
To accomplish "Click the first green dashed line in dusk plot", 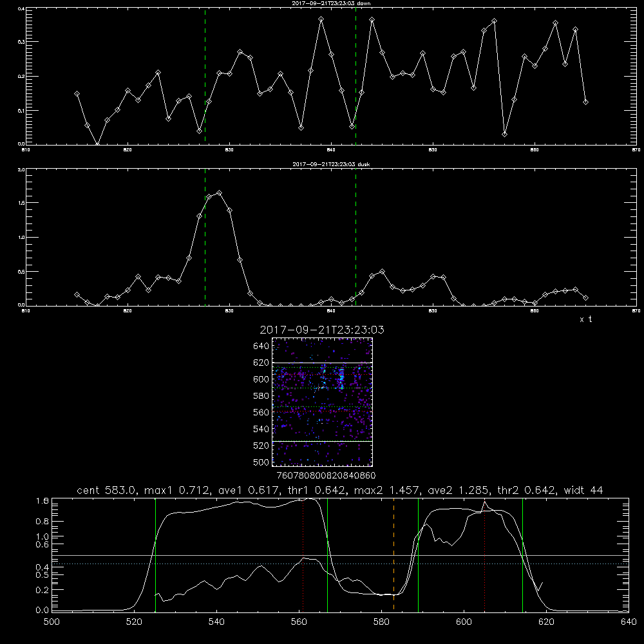I will [205, 237].
